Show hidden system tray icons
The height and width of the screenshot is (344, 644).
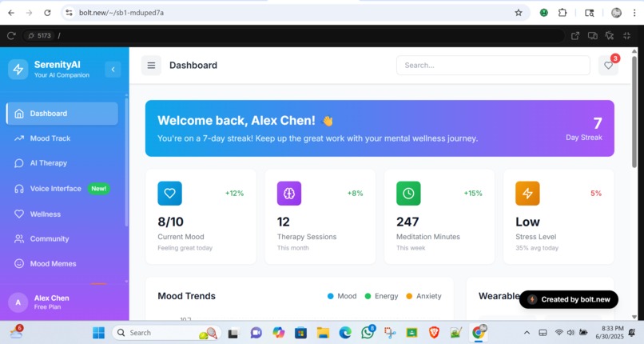click(527, 333)
